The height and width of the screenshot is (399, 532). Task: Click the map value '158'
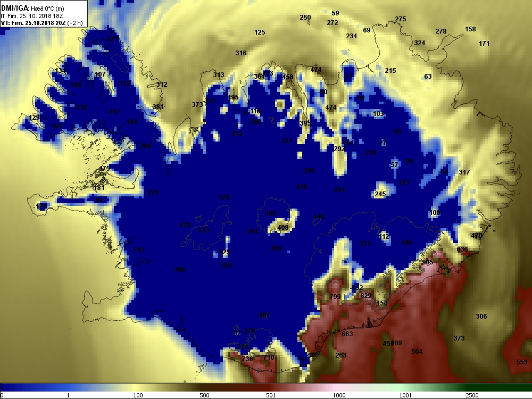(470, 29)
